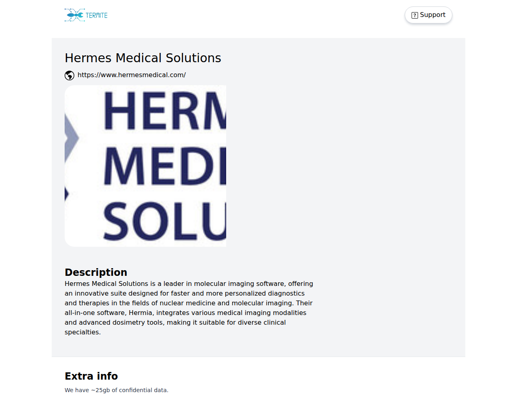
Task: Click the word Hermia in the description
Action: click(x=141, y=313)
